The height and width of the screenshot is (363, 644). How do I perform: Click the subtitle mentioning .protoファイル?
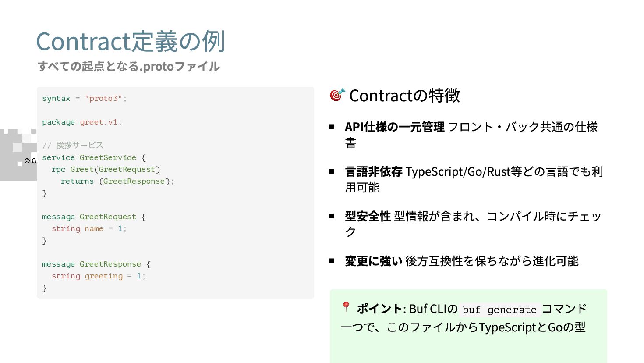click(x=129, y=66)
